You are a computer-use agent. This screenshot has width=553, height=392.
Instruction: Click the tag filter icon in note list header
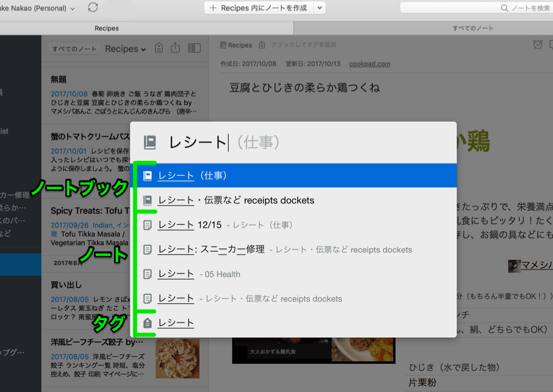tap(159, 48)
